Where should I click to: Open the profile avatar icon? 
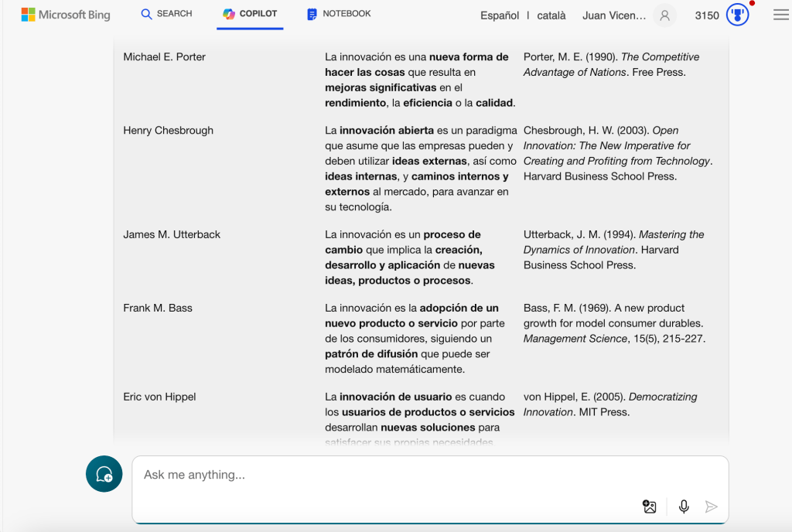664,15
